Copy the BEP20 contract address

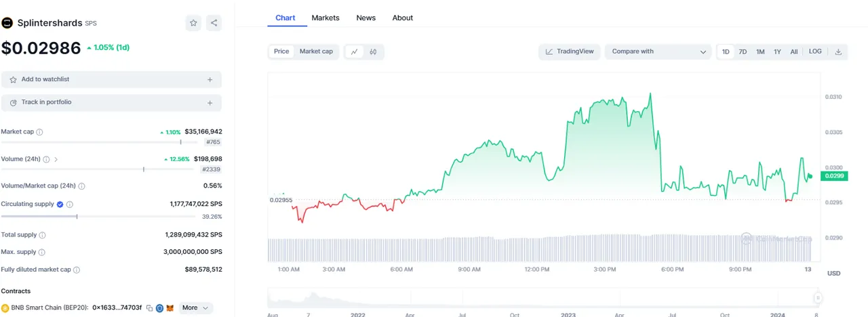click(x=149, y=308)
